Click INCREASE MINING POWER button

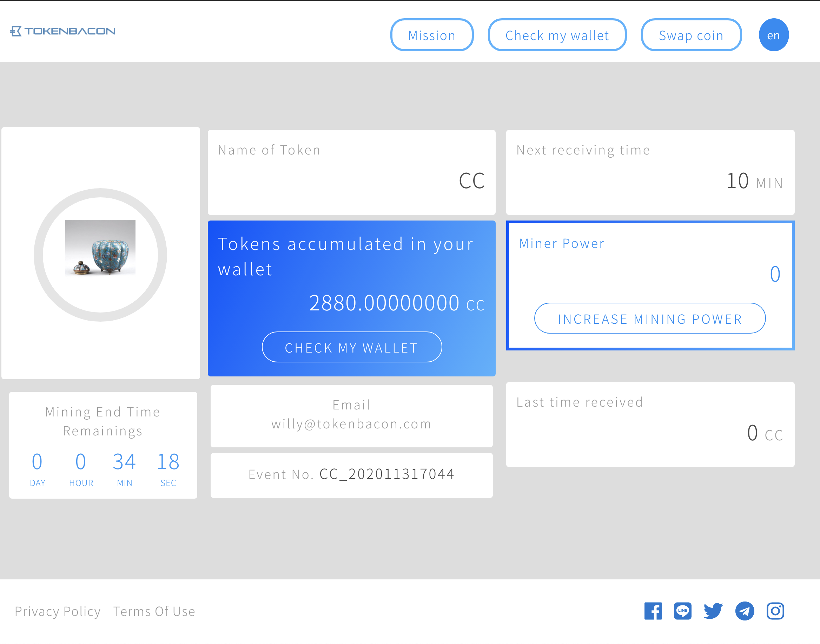click(650, 318)
